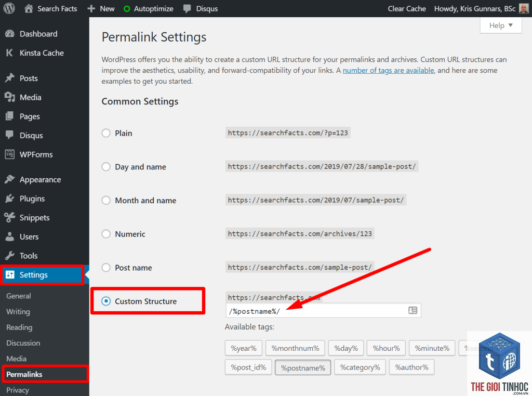This screenshot has height=396, width=532.
Task: Select the Day and name radio button
Action: [106, 167]
